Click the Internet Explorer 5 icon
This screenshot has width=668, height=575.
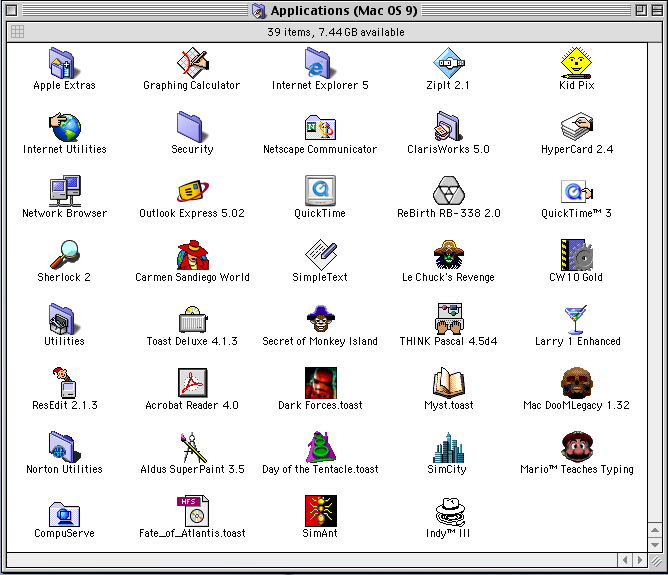click(x=320, y=62)
